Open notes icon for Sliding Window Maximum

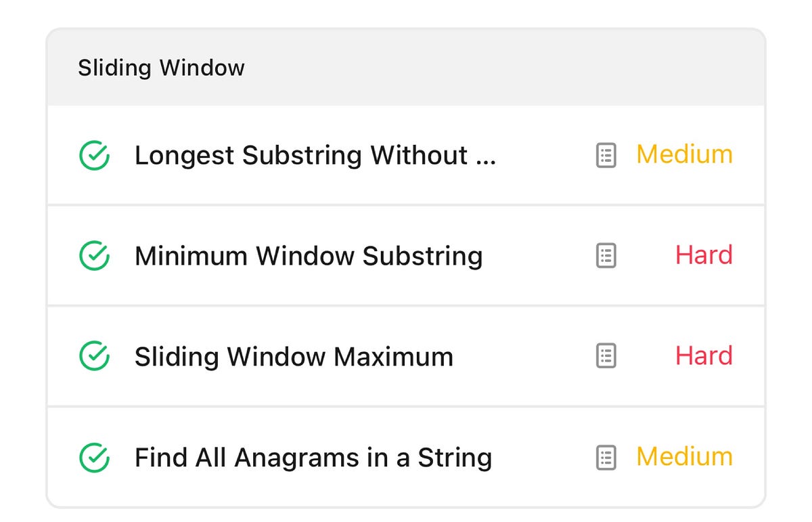point(606,356)
